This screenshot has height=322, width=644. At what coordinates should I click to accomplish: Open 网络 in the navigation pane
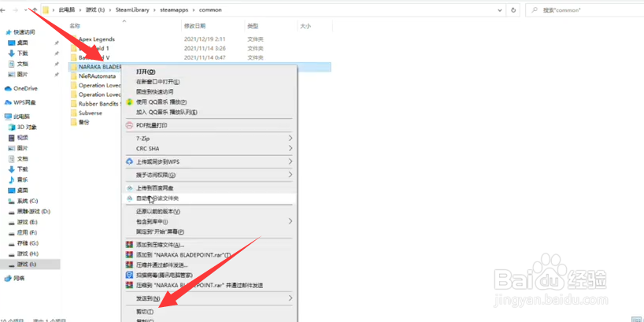click(19, 279)
